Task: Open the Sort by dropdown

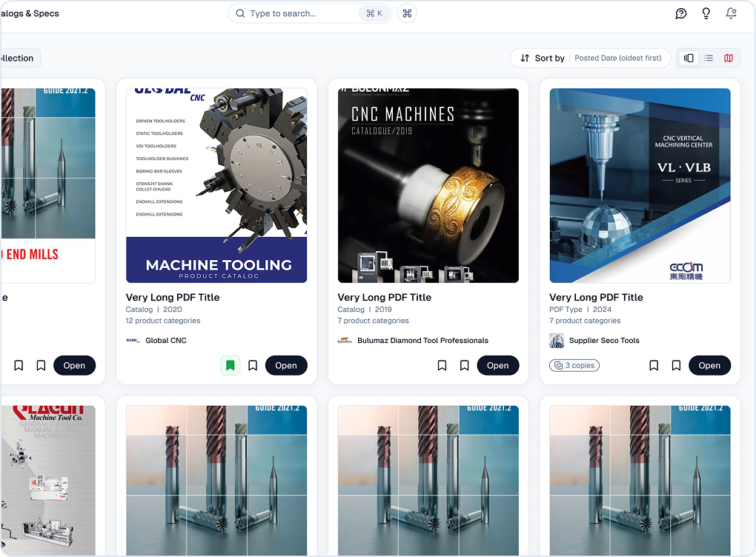Action: 591,59
